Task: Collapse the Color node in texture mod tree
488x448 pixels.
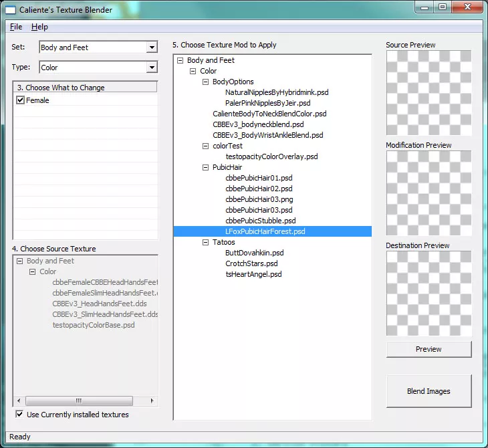Action: click(x=193, y=72)
